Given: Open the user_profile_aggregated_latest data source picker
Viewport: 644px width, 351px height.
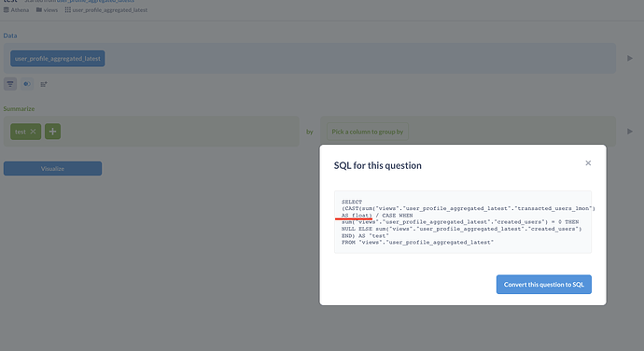Looking at the screenshot, I should click(58, 59).
